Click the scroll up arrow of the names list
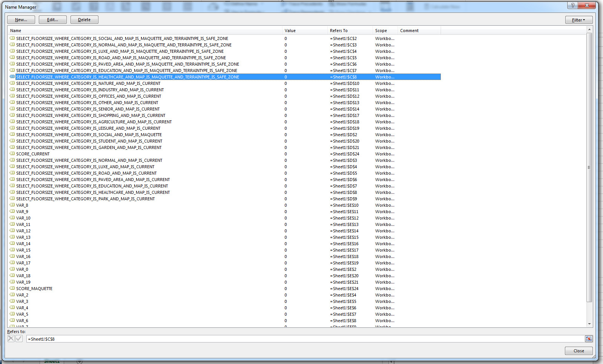This screenshot has height=364, width=603. tap(589, 29)
